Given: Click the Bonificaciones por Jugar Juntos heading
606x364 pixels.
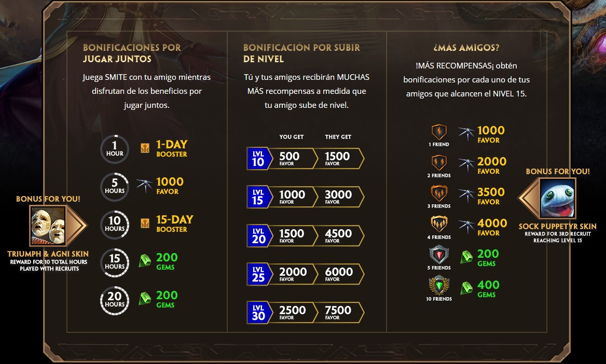Looking at the screenshot, I should (x=132, y=53).
